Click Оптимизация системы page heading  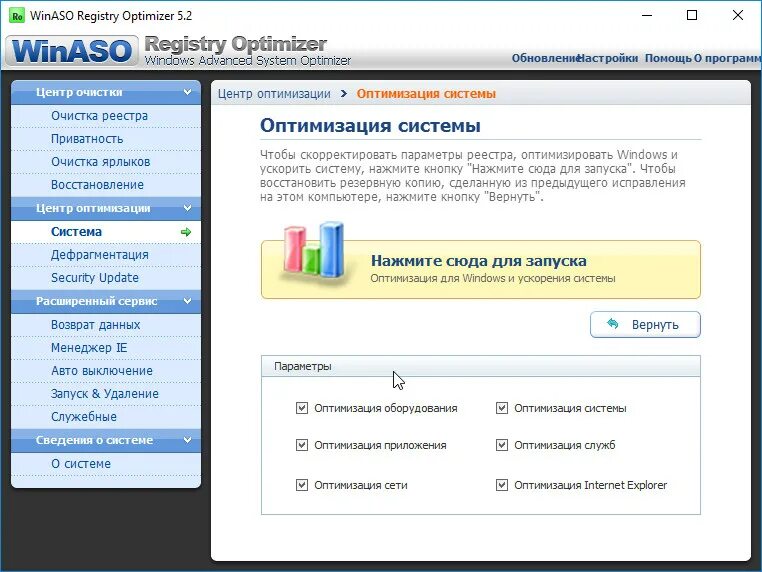click(370, 125)
